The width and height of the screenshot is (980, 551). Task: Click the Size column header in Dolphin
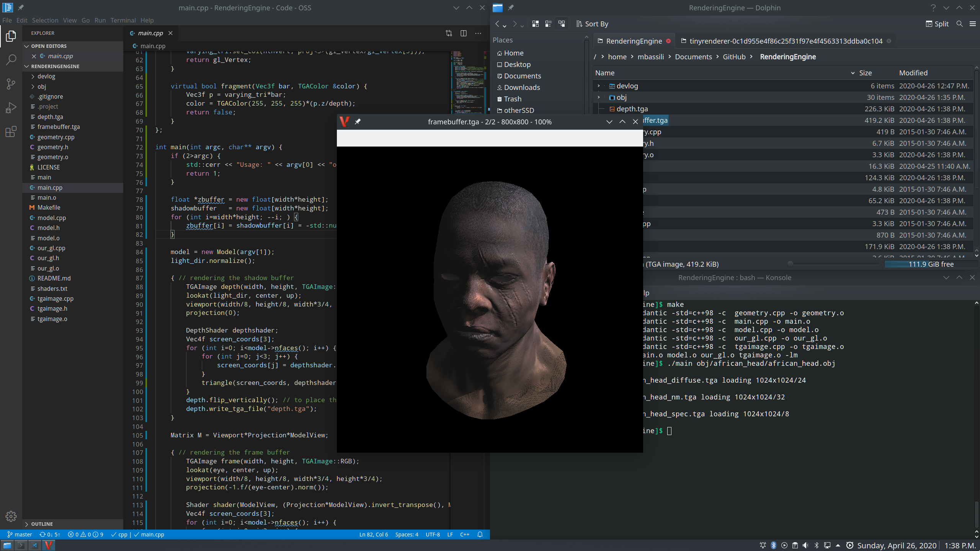click(865, 73)
